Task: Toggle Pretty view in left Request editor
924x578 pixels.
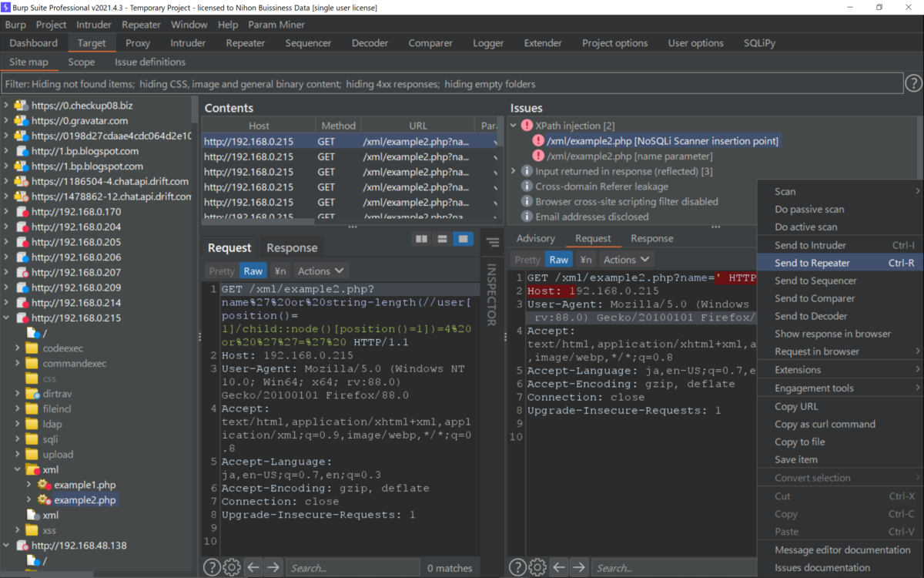Action: click(x=222, y=271)
